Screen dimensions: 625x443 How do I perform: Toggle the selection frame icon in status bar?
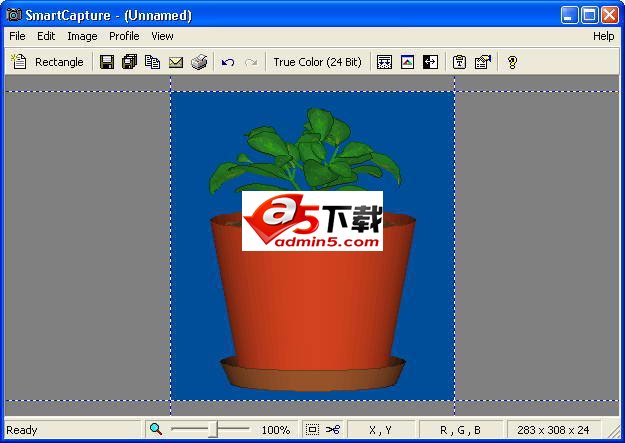point(312,430)
